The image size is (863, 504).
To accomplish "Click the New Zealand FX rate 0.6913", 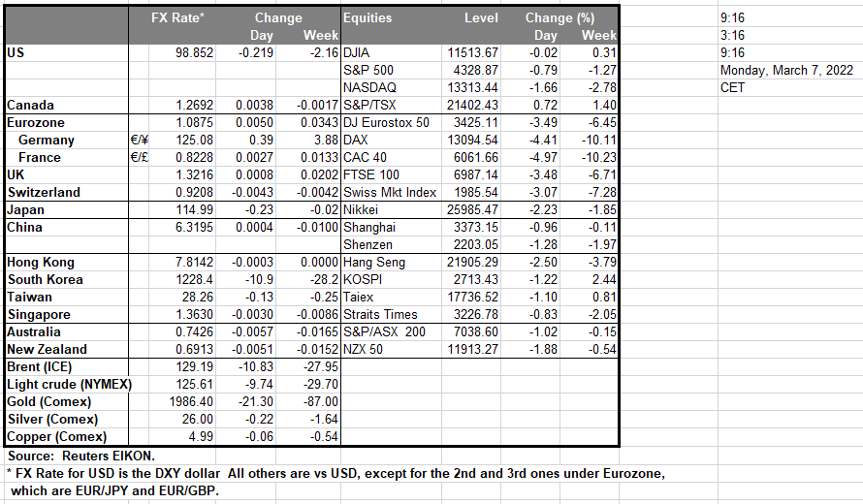I will [x=192, y=350].
